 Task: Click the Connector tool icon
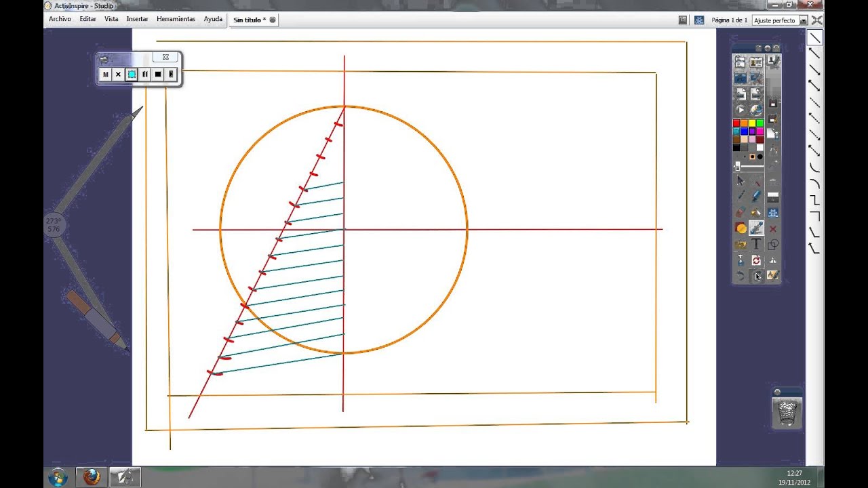tap(756, 228)
